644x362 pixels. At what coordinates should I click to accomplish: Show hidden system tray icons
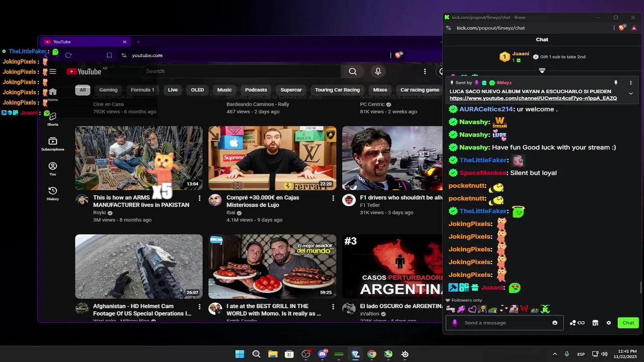[554, 354]
